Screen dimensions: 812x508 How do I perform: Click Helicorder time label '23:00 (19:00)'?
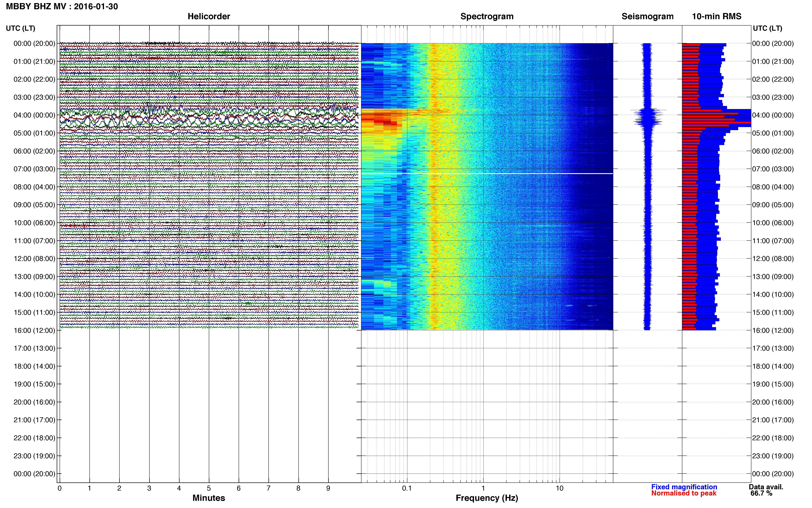tap(34, 456)
